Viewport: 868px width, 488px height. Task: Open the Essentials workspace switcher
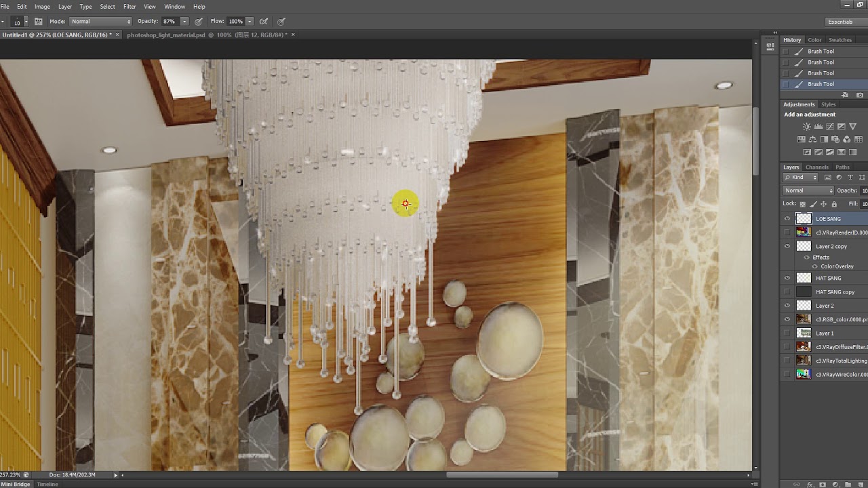pos(845,22)
